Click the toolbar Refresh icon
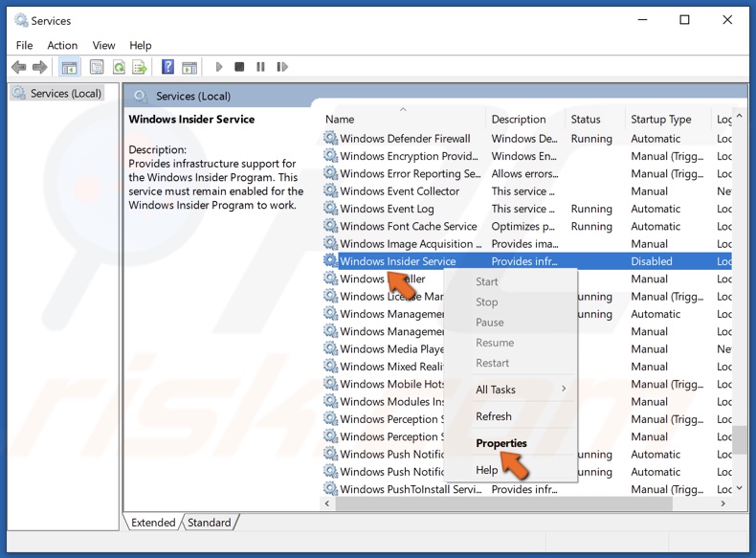The width and height of the screenshot is (756, 558). (x=119, y=67)
